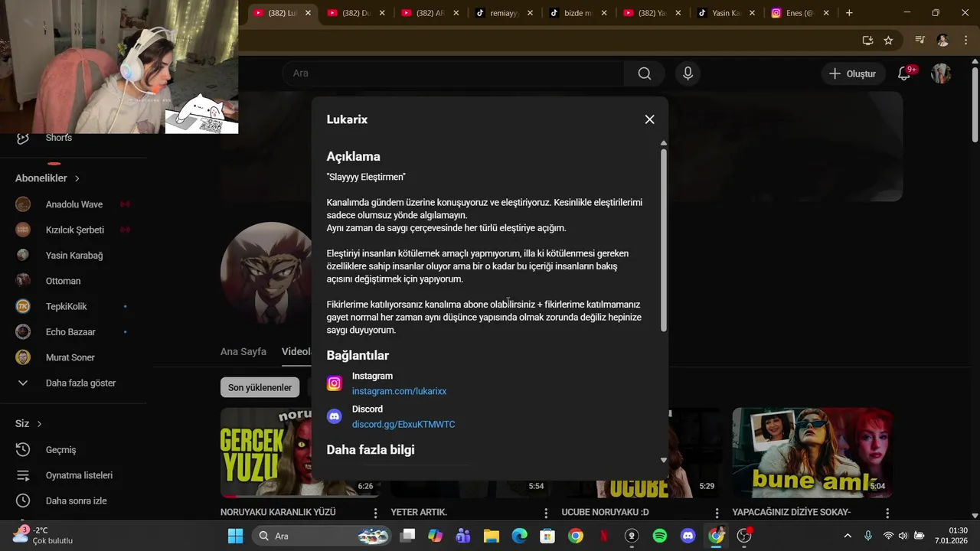Open the YouTube notifications bell
Screen dimensions: 980x551
point(904,73)
